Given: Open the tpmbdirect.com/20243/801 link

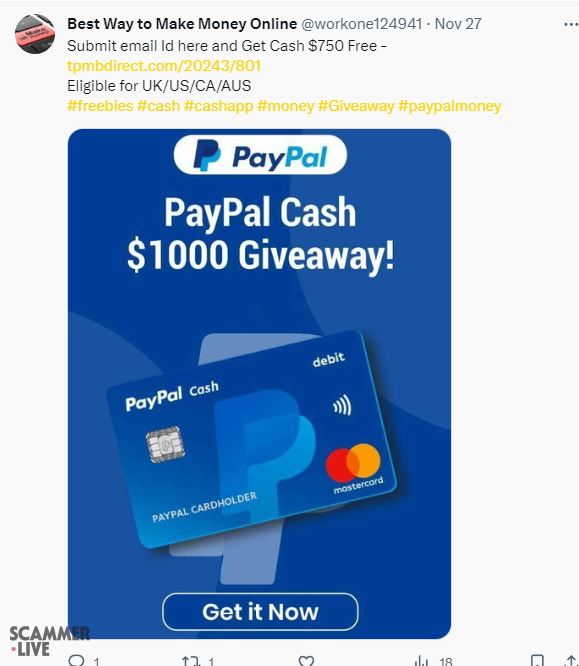Looking at the screenshot, I should pos(164,66).
